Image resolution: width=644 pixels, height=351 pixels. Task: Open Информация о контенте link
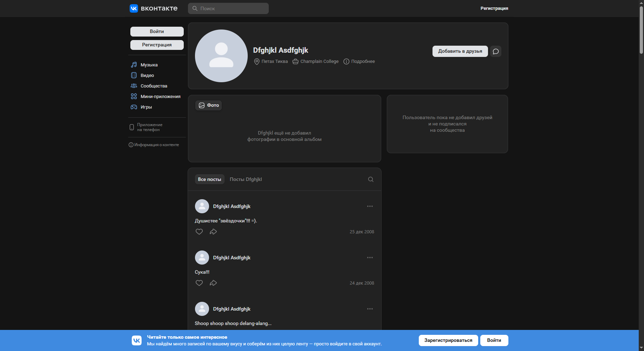pos(154,145)
